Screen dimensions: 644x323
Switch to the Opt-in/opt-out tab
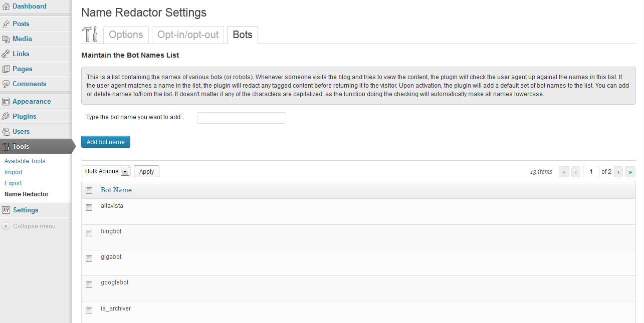[x=188, y=35]
